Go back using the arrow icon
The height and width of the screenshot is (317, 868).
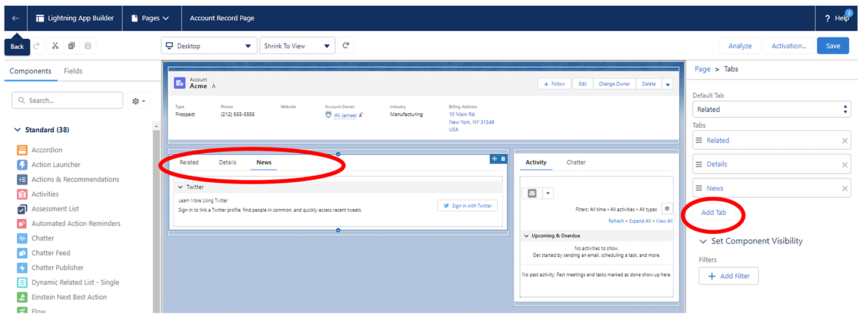15,18
